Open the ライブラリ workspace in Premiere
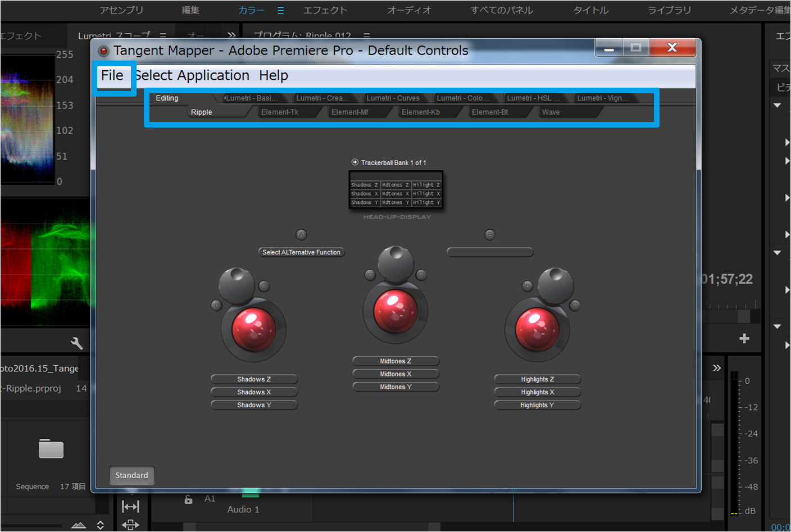Screen dimensions: 791x532 [669, 10]
